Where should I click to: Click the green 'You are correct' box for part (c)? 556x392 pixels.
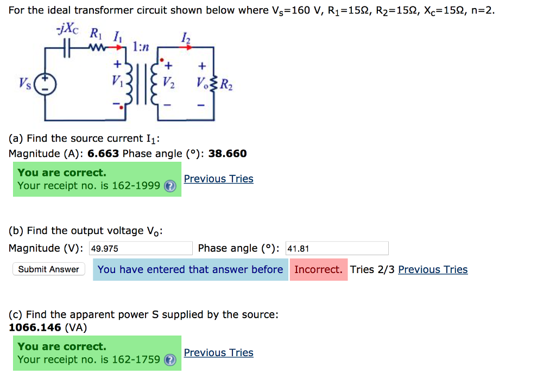coord(97,353)
